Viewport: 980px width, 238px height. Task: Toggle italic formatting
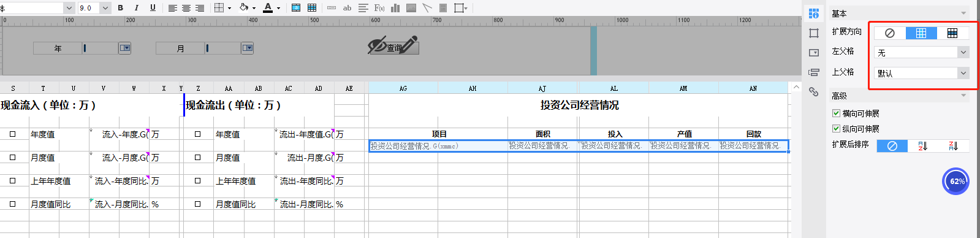pos(136,8)
